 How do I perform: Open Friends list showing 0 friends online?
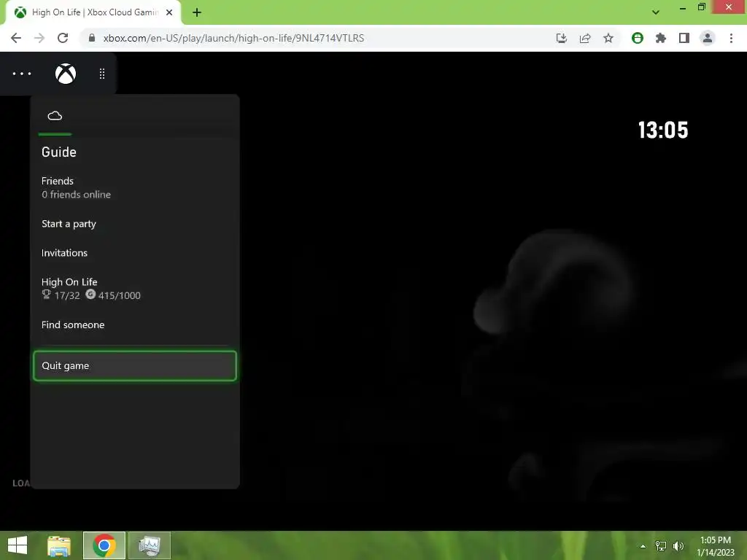135,187
